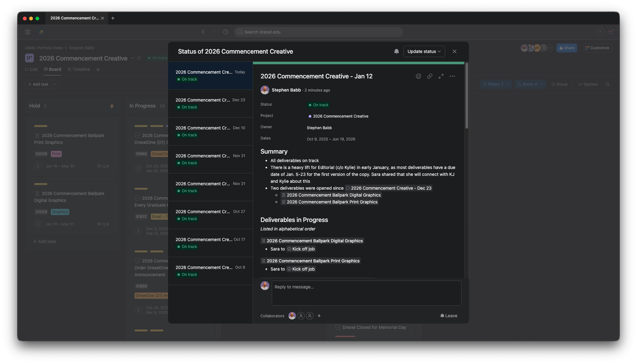Open the hamburger sidebar menu
This screenshot has width=637, height=364.
28,32
